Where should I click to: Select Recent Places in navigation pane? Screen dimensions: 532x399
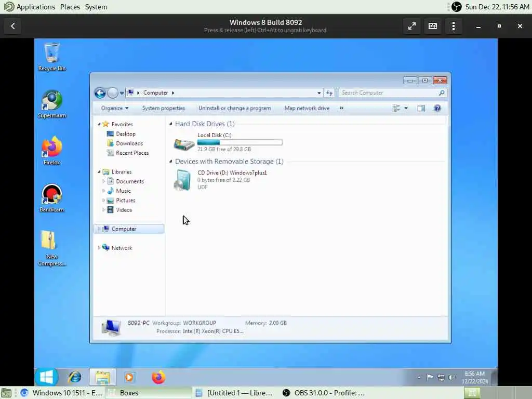(x=132, y=153)
